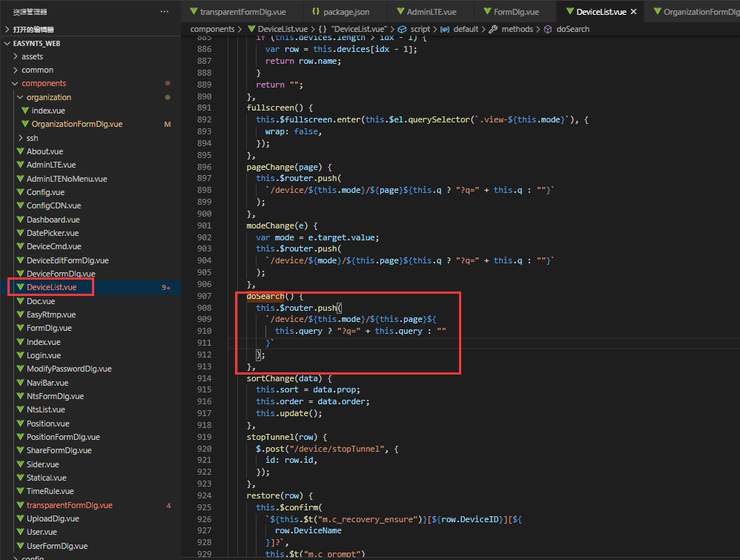This screenshot has height=560, width=740.
Task: Open DatePicker.vue file
Action: click(x=53, y=233)
